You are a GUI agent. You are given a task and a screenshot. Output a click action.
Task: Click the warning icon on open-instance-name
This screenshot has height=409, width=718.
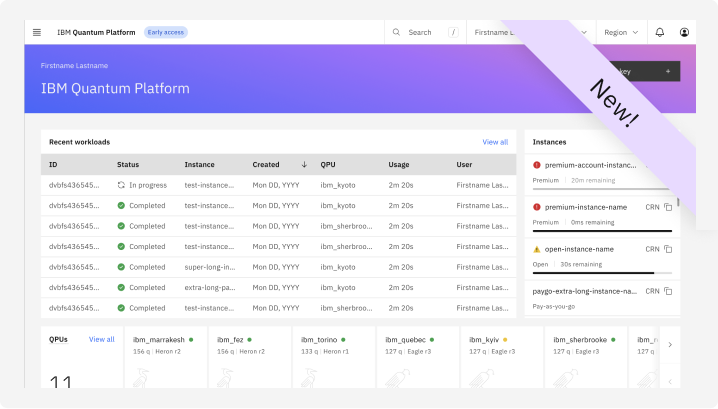537,249
